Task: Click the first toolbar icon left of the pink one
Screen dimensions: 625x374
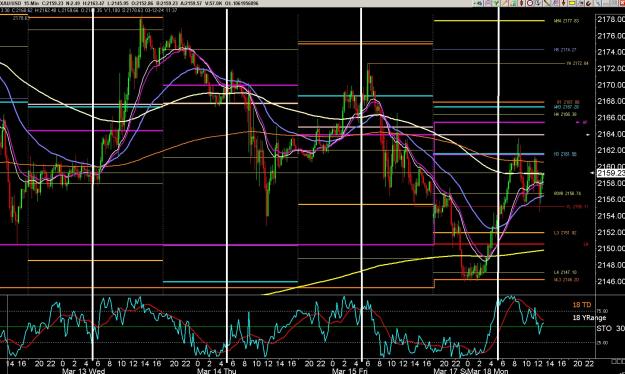Action: pos(478,3)
